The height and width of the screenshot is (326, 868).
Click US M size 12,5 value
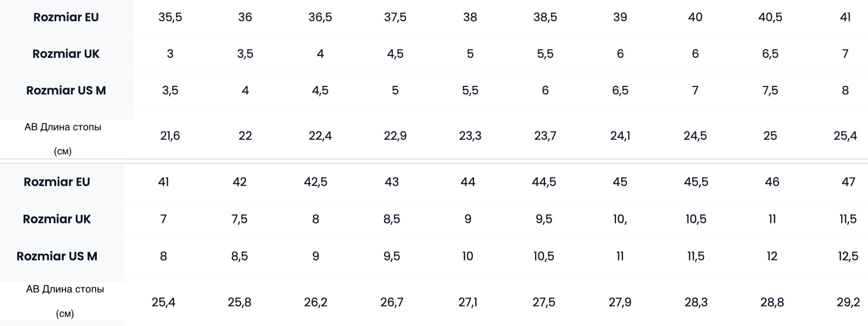848,256
